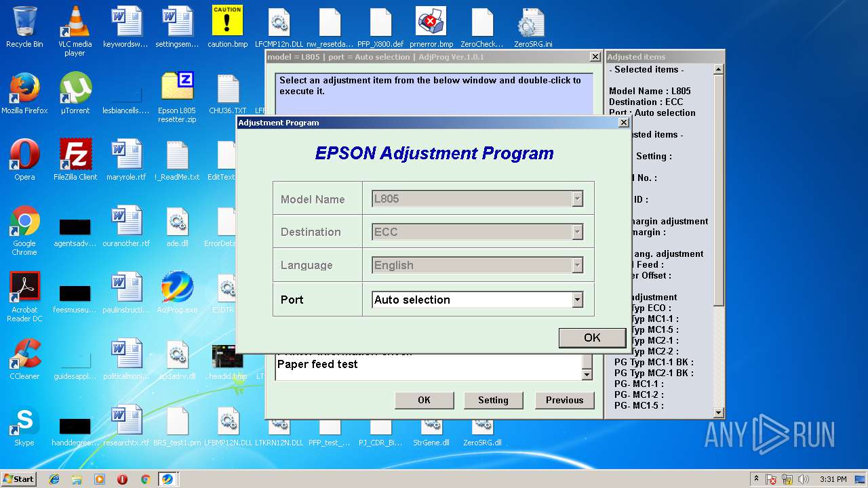The height and width of the screenshot is (488, 868).
Task: Select µTorrent desktop shortcut
Action: pyautogui.click(x=75, y=93)
